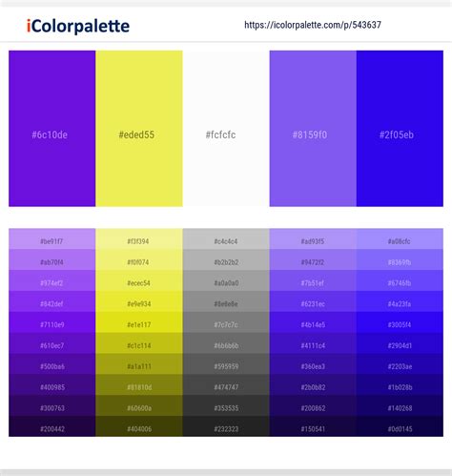
Task: Open the icolorpalette.com/p/543637 URL link
Action: [x=313, y=25]
